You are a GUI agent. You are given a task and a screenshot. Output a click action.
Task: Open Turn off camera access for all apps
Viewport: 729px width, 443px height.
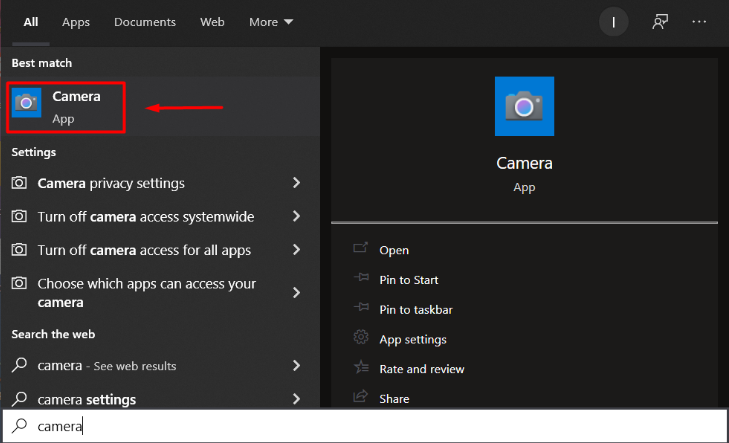pos(144,250)
